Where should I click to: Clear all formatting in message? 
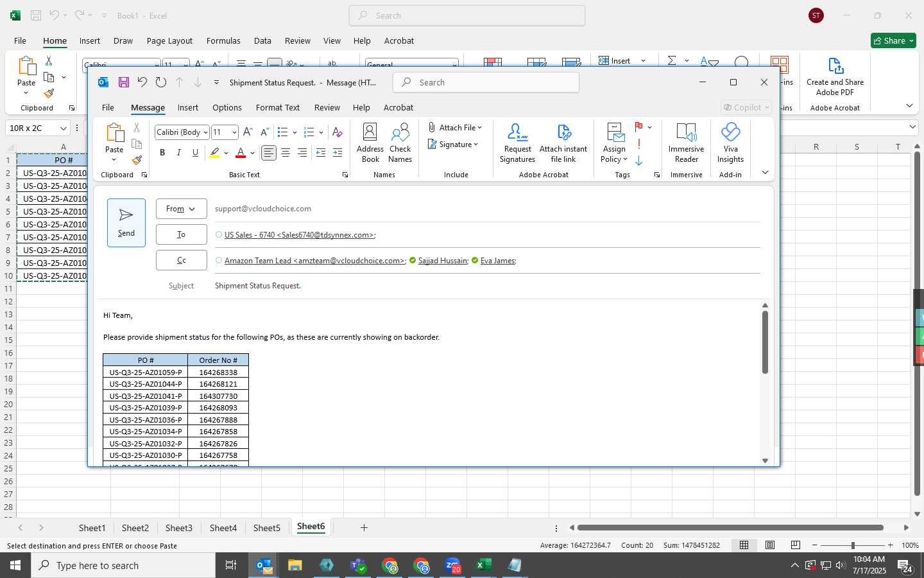pos(337,132)
